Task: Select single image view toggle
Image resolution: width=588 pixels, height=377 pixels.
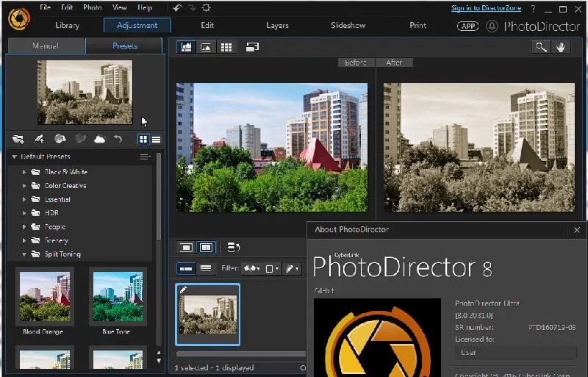Action: point(186,248)
